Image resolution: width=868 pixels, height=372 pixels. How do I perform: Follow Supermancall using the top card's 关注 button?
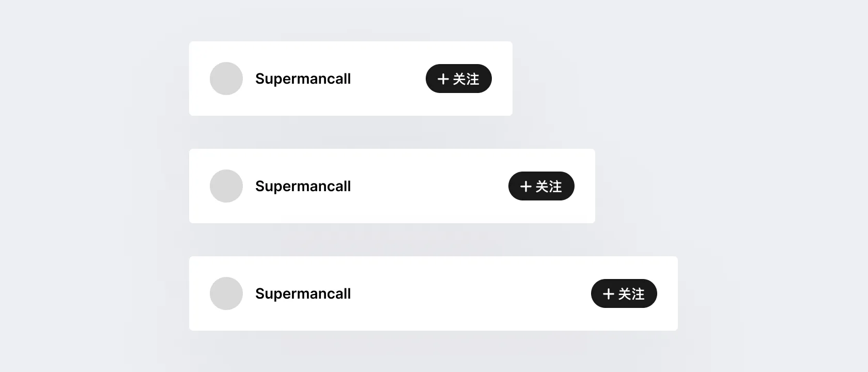point(458,79)
